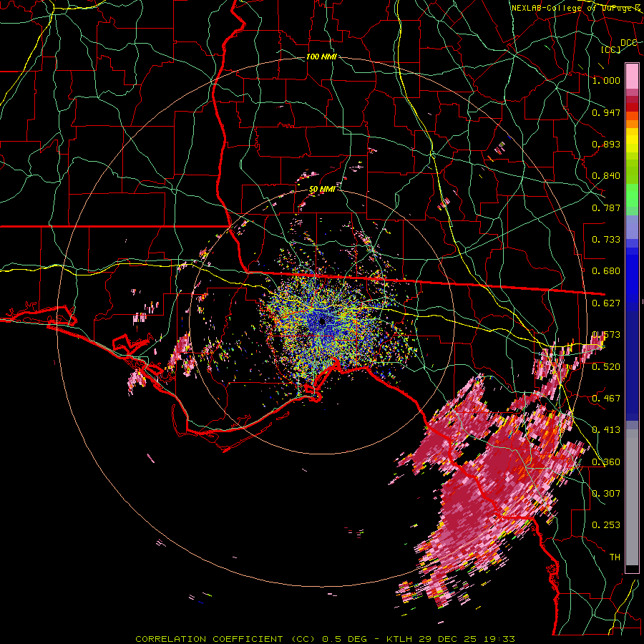Screen dimensions: 644x644
Task: Click the 0.680 legend value
Action: [606, 271]
